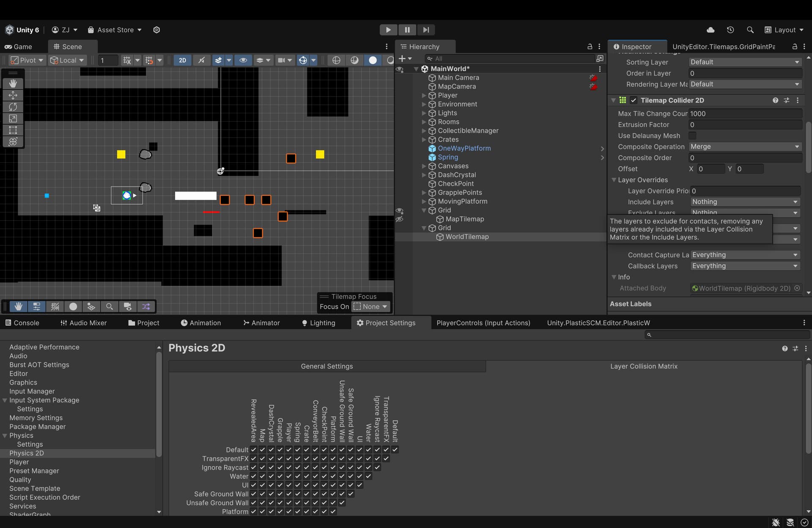
Task: Select the Rotate tool
Action: point(13,107)
